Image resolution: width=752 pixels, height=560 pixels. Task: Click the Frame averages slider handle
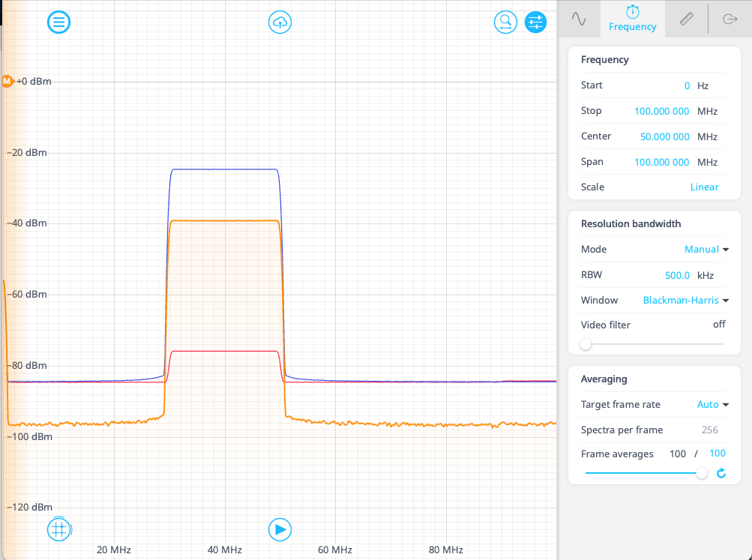coord(701,473)
